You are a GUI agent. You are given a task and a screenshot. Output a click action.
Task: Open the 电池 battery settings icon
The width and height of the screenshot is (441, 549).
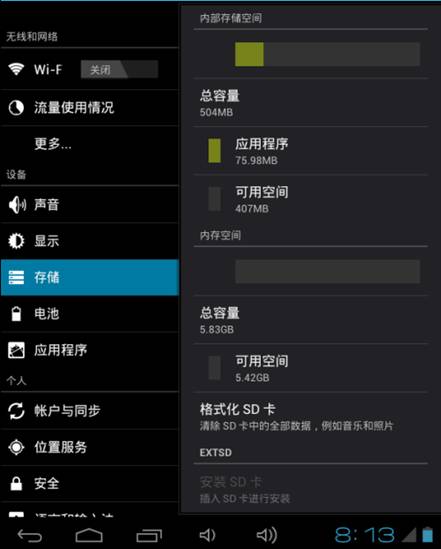point(16,314)
